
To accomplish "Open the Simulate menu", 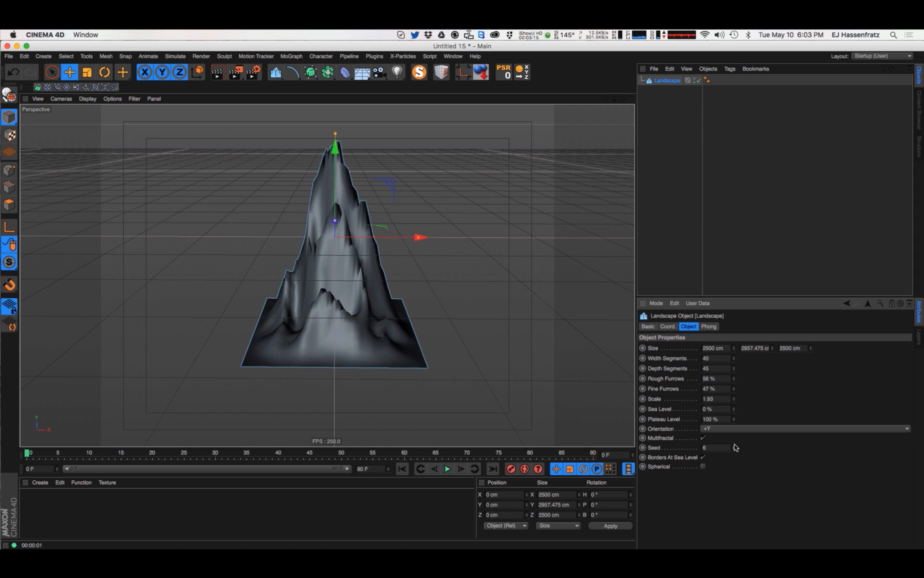I will click(x=175, y=56).
